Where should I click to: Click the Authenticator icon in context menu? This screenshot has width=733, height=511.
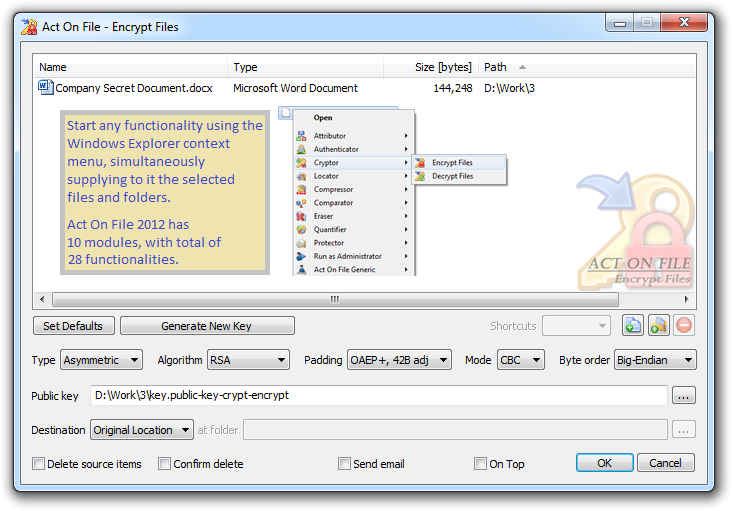coord(302,150)
